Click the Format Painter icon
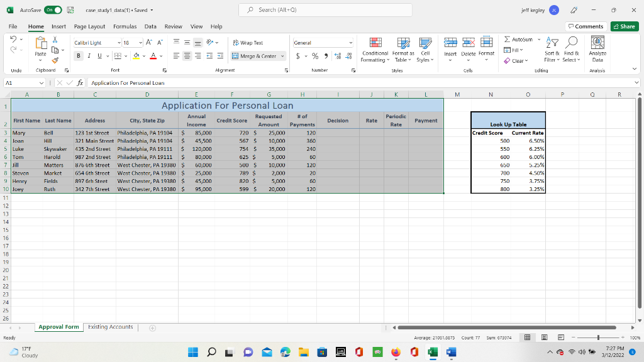This screenshot has width=644, height=362. [x=55, y=61]
